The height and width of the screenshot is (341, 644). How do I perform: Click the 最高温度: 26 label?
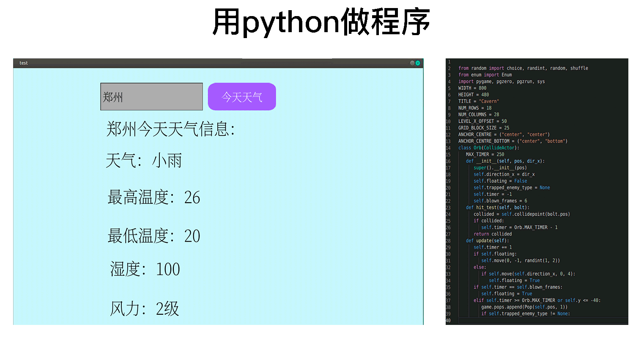154,198
